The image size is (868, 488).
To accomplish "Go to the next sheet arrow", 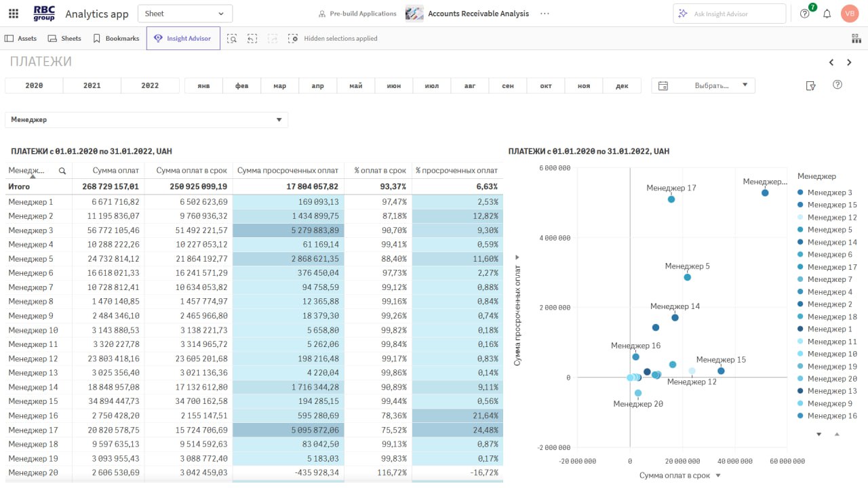I will click(849, 62).
